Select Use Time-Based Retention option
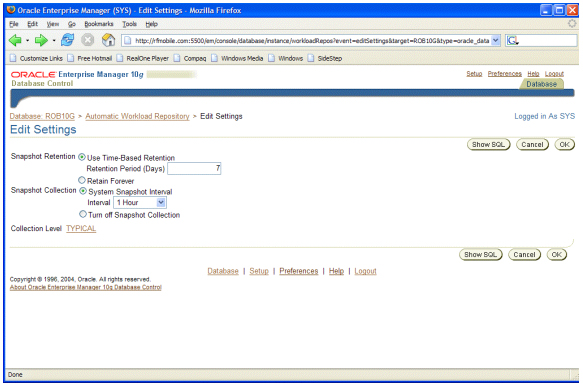Viewport: 583px width, 386px height. coord(82,157)
